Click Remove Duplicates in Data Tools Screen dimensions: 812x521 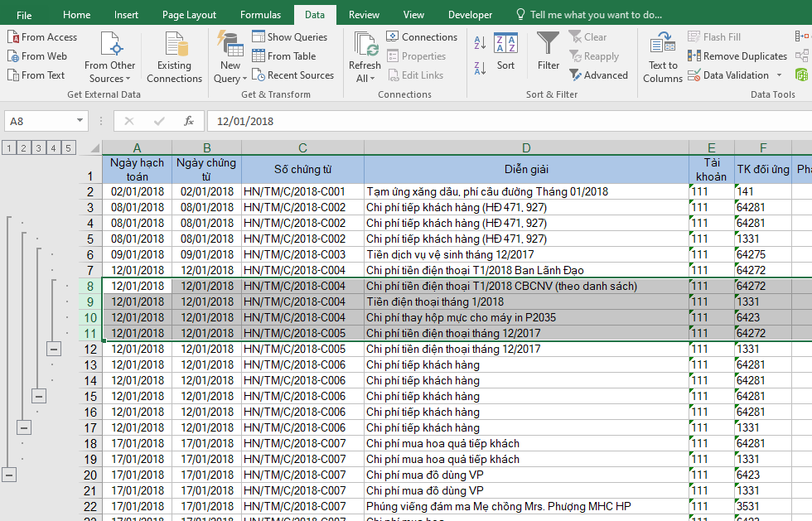[737, 56]
